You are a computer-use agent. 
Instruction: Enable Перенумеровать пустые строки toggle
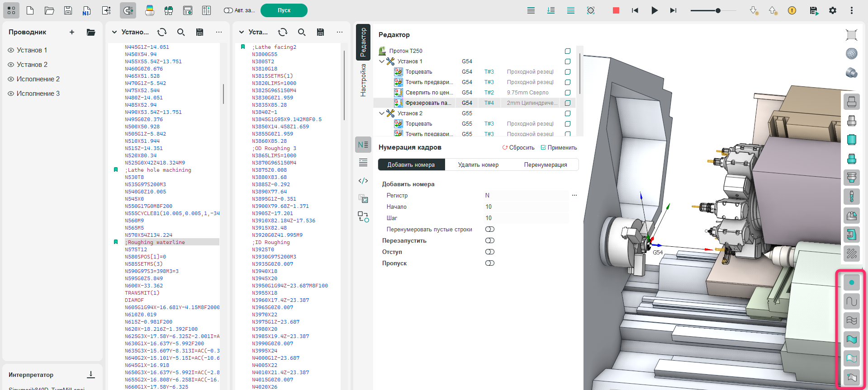(x=489, y=229)
